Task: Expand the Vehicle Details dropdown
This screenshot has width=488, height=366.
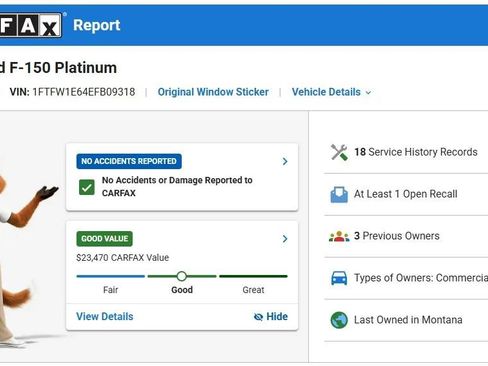Action: [331, 92]
